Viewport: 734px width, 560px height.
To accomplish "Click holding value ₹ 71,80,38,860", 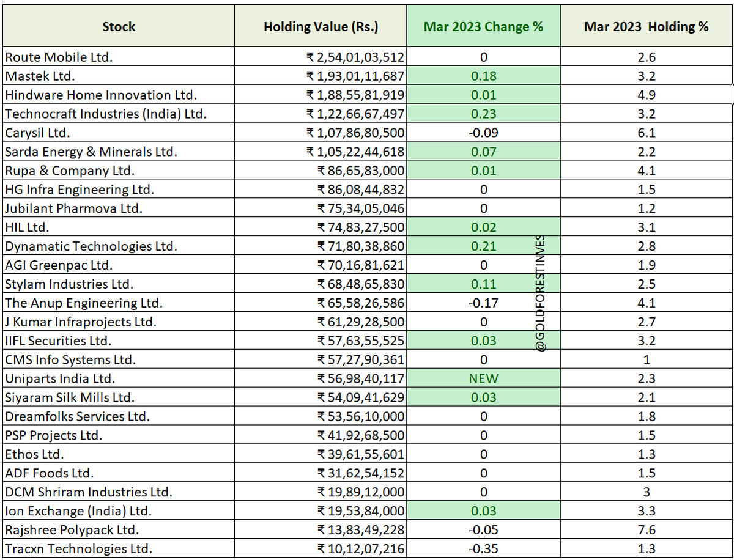I will [321, 246].
